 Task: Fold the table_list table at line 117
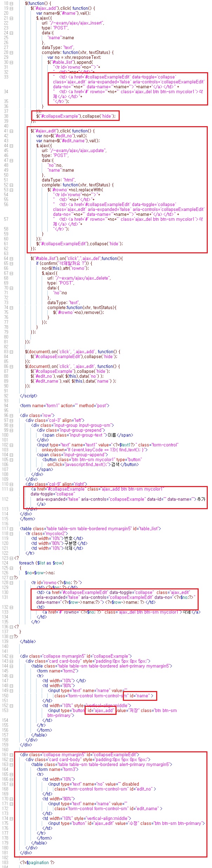pyautogui.click(x=11, y=528)
